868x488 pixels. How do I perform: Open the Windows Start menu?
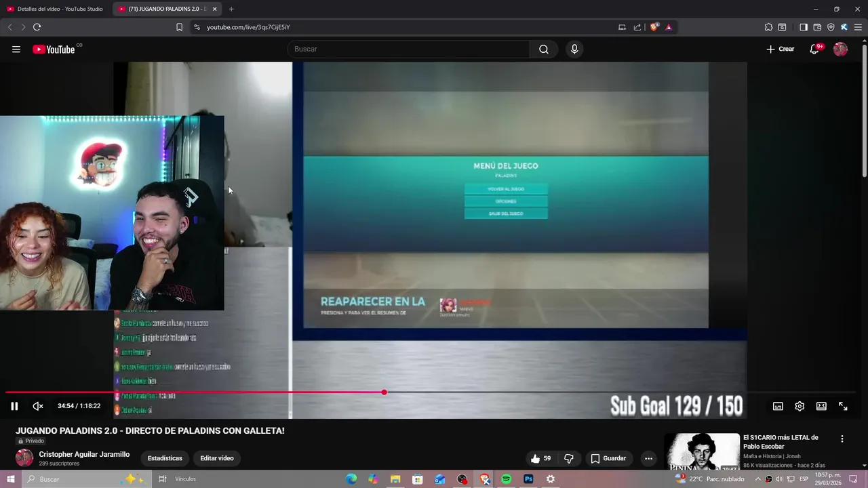[11, 479]
